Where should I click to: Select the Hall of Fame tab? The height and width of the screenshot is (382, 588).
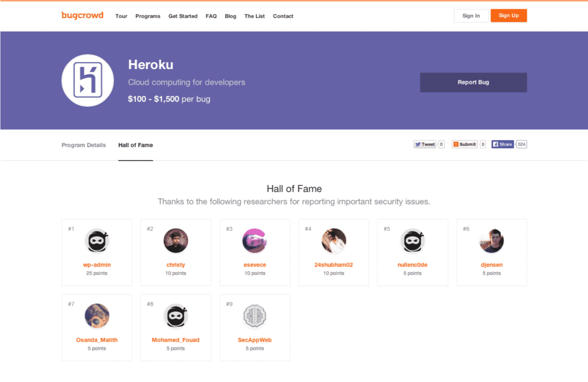(x=136, y=145)
